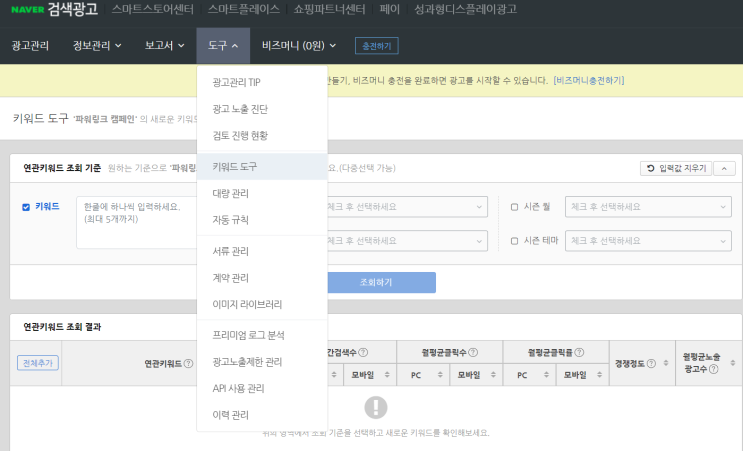Viewport: 743px width, 451px height.
Task: Select 이력 관리 menu item
Action: (x=262, y=415)
